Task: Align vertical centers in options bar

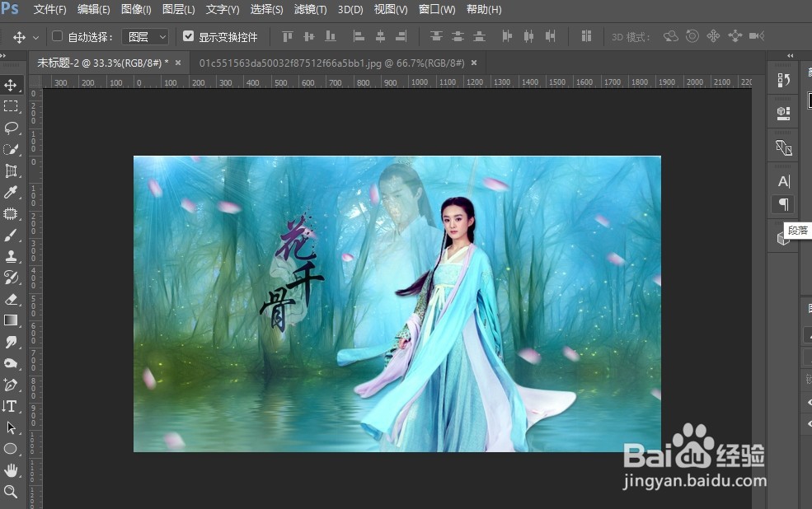Action: pos(309,36)
